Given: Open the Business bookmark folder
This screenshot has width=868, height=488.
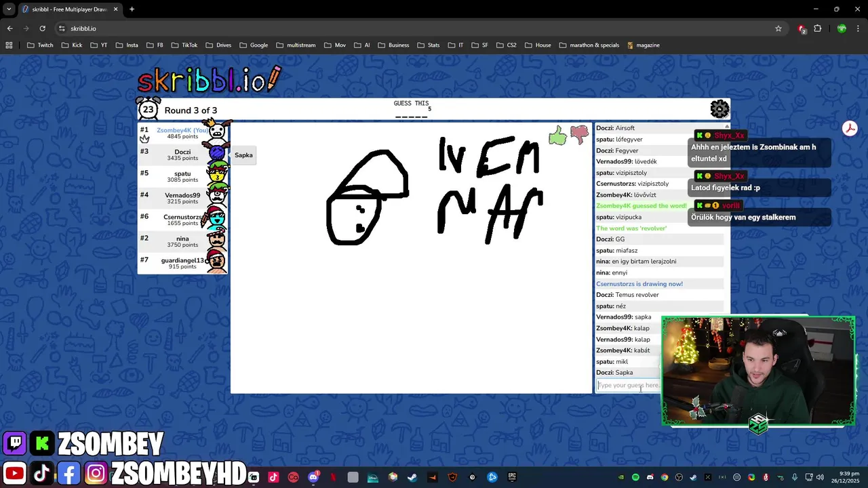Looking at the screenshot, I should pyautogui.click(x=393, y=45).
